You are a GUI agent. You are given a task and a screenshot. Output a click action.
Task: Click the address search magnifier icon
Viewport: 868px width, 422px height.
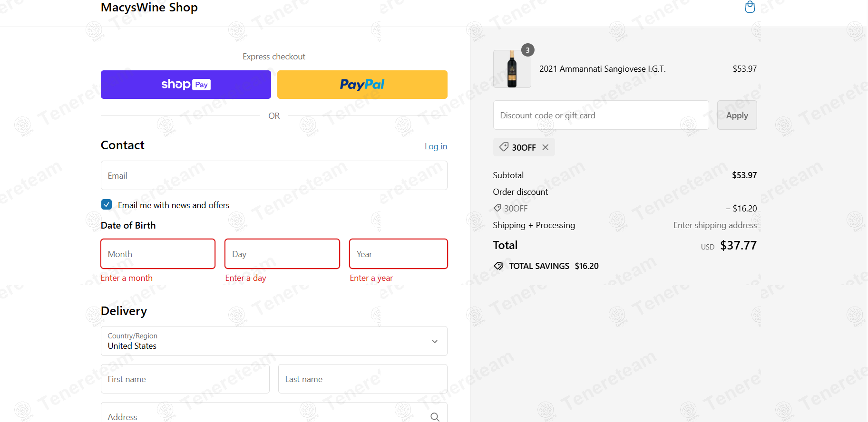click(x=435, y=417)
